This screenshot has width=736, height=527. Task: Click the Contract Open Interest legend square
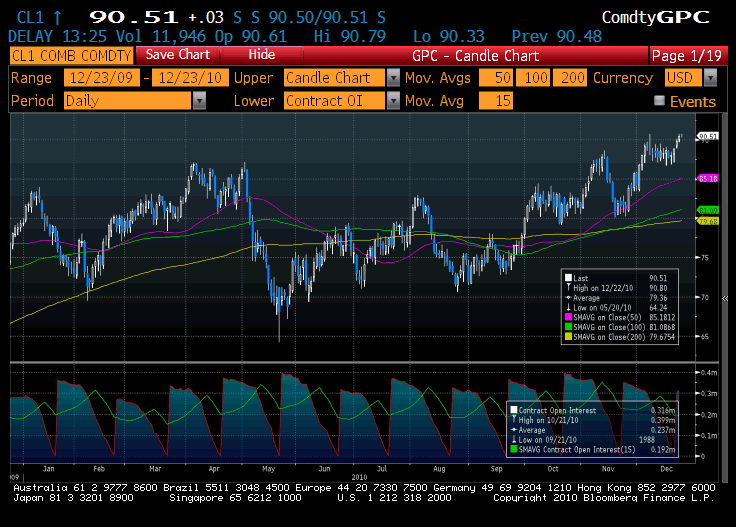pyautogui.click(x=513, y=410)
